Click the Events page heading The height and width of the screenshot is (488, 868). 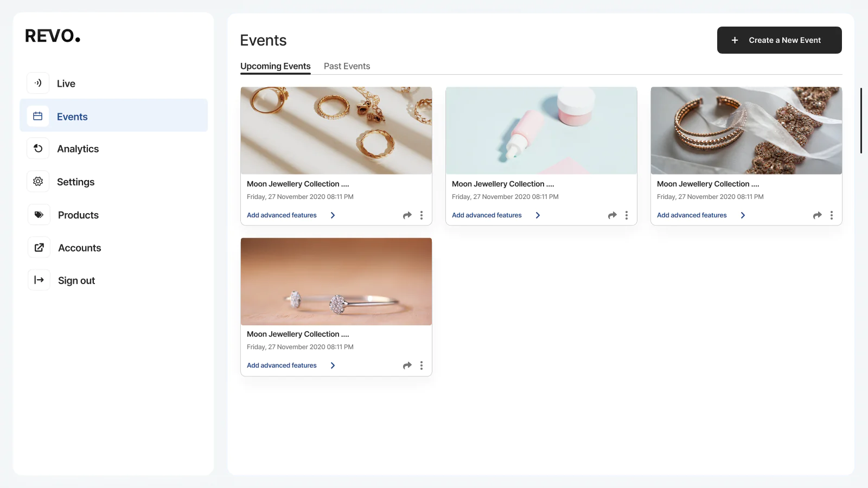click(263, 40)
